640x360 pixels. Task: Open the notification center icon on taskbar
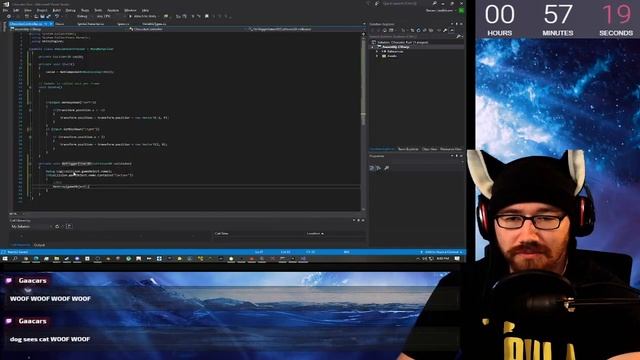coord(457,258)
